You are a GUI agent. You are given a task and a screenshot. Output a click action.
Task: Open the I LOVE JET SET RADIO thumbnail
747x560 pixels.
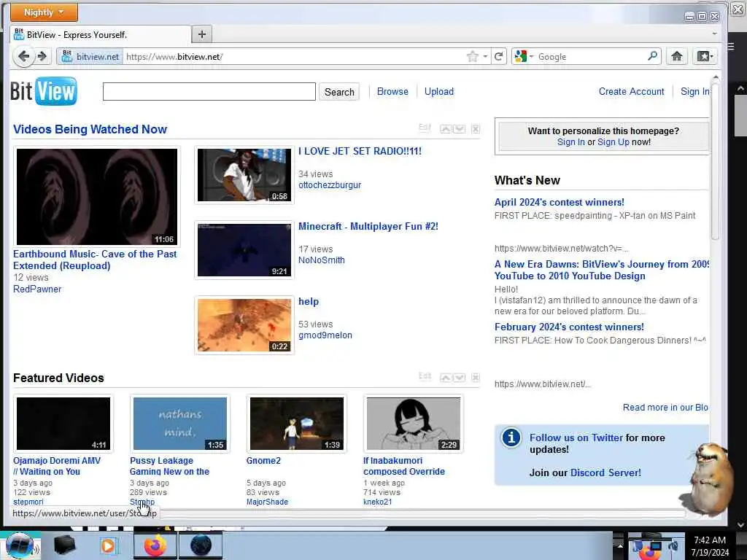pos(244,175)
